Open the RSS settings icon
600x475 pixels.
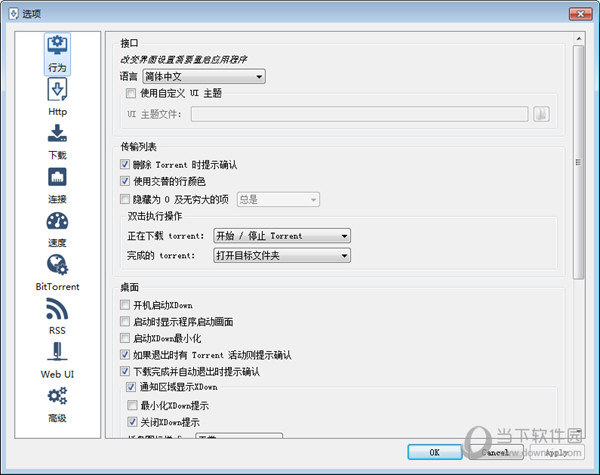click(x=57, y=316)
